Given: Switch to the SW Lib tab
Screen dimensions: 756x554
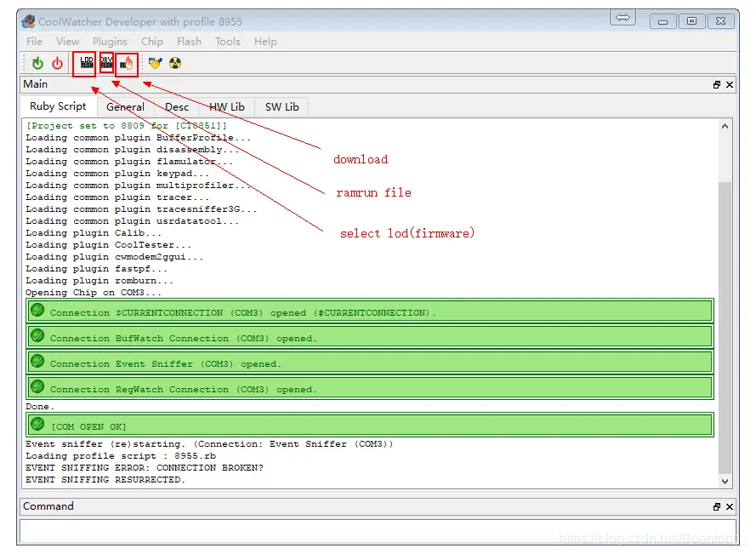Looking at the screenshot, I should [282, 107].
